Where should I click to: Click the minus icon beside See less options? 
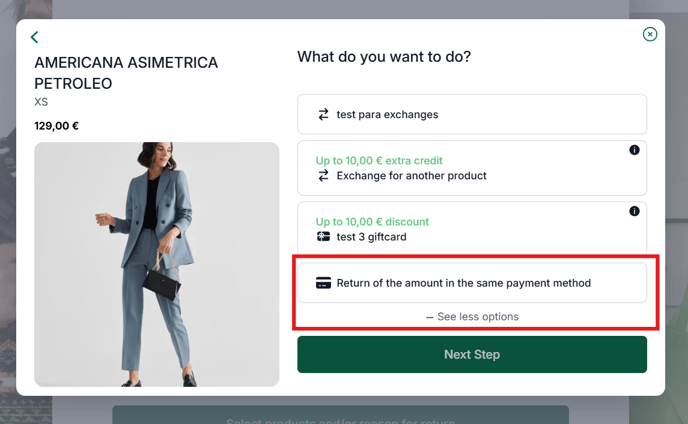[430, 317]
